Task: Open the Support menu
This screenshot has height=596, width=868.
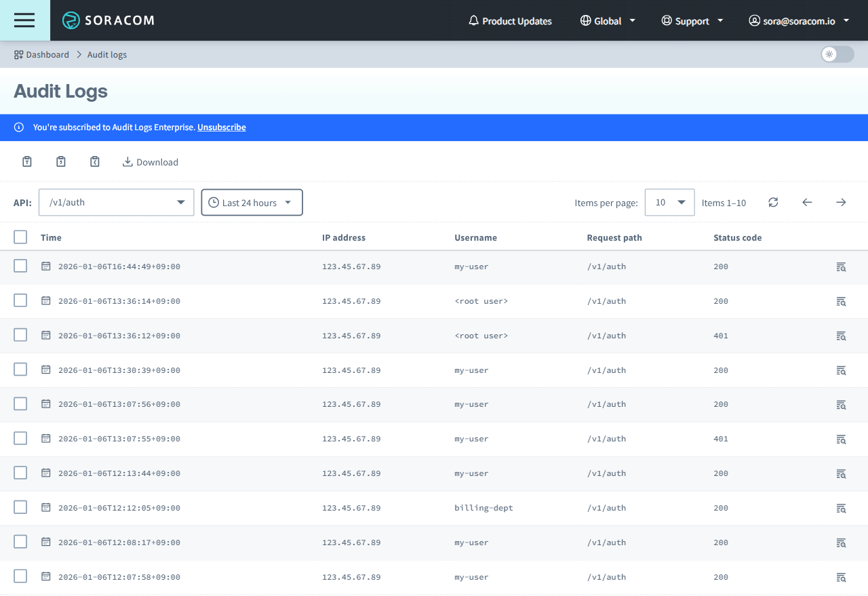Action: pos(692,20)
